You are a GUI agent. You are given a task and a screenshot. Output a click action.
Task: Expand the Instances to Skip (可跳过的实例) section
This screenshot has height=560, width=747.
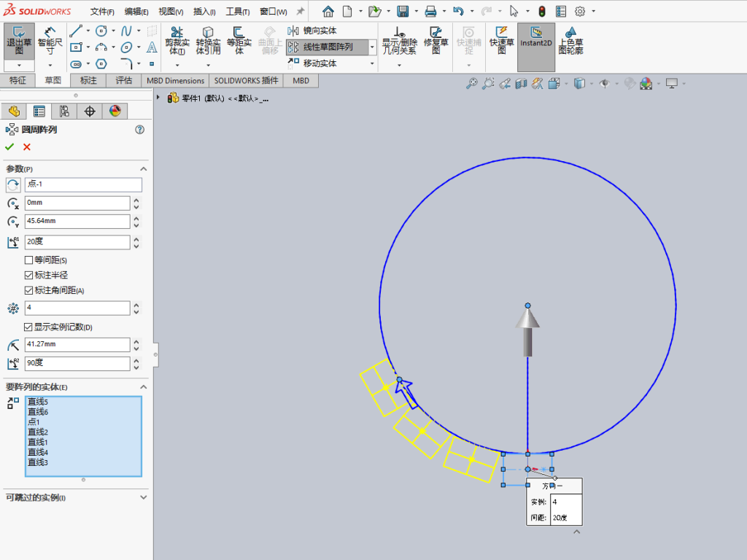point(144,497)
